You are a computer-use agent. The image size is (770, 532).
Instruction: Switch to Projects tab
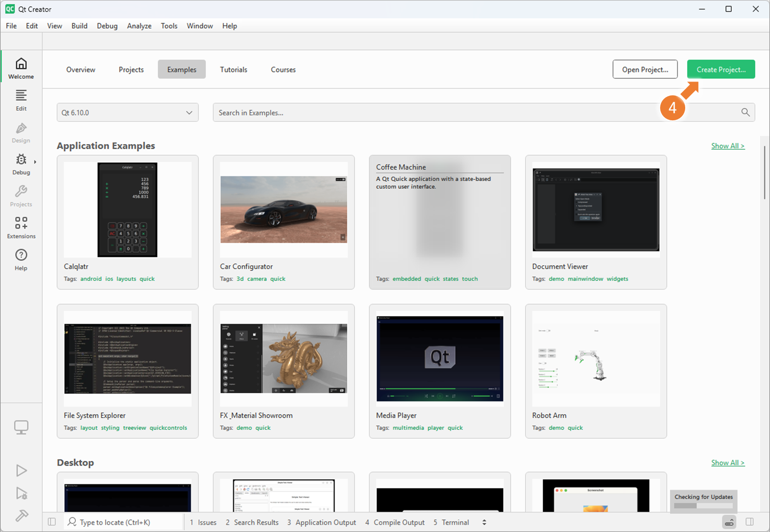pos(131,69)
